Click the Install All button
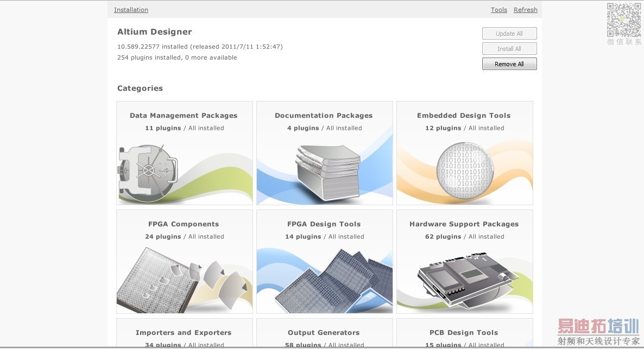644x349 pixels. click(x=509, y=49)
